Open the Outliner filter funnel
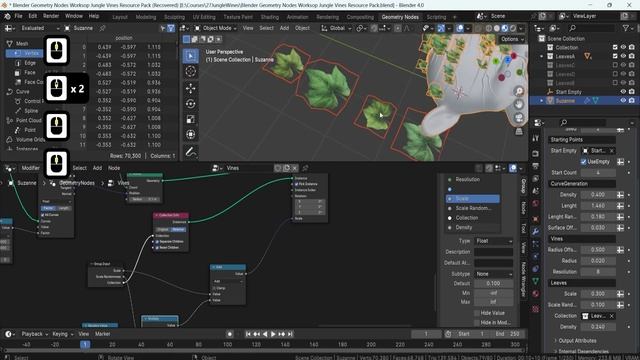The image size is (640, 360). (x=626, y=28)
